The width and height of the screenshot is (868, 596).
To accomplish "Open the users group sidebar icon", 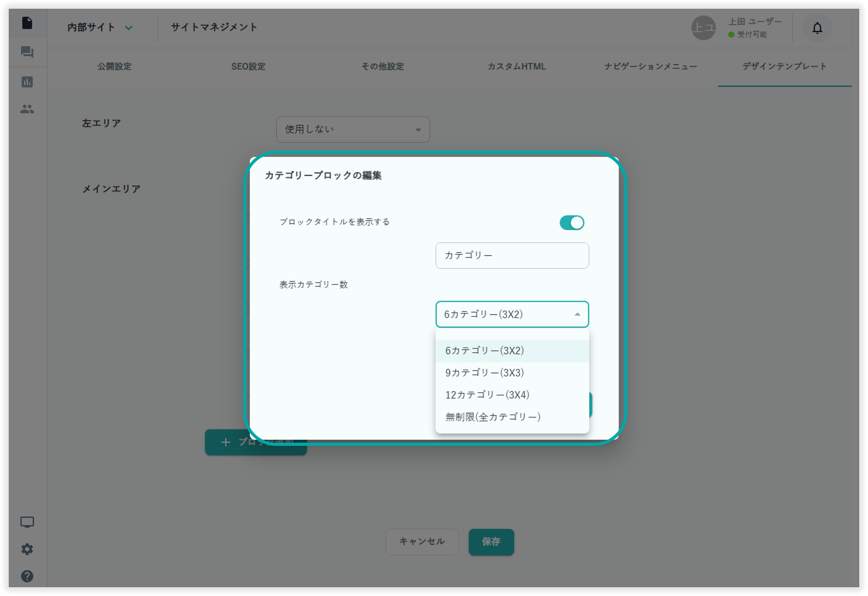I will 27,109.
